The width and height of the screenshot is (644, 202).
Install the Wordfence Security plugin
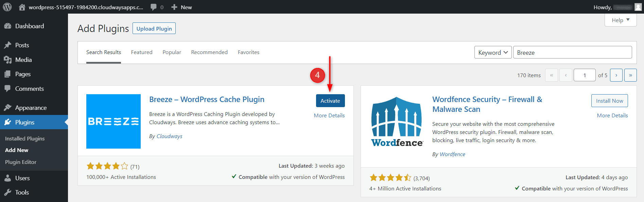point(609,101)
